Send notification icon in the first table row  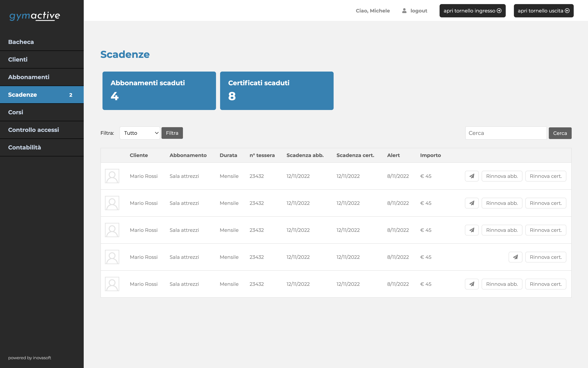click(x=472, y=176)
